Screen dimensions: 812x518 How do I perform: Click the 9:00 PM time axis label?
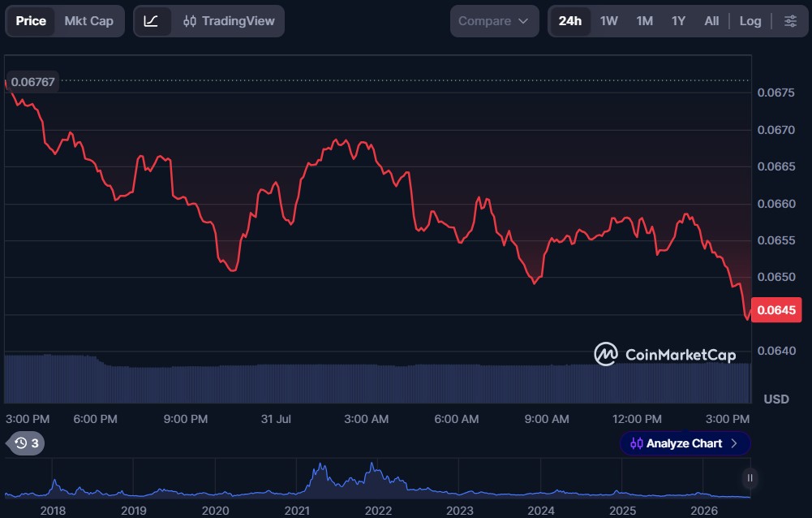click(186, 419)
